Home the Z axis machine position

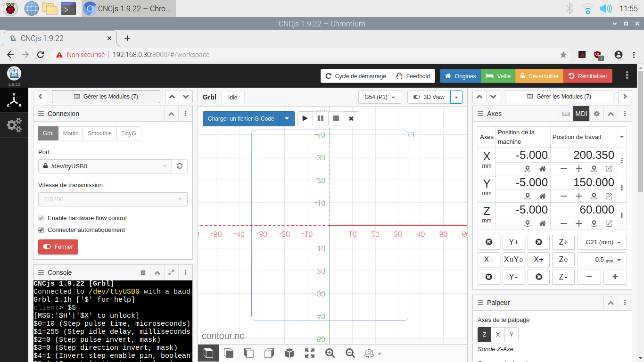tap(543, 223)
